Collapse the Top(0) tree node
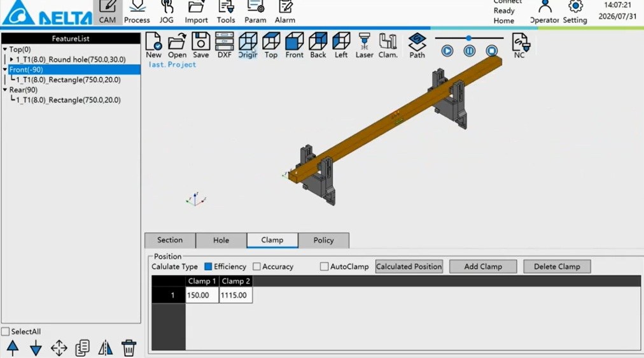The height and width of the screenshot is (358, 644). [5, 49]
